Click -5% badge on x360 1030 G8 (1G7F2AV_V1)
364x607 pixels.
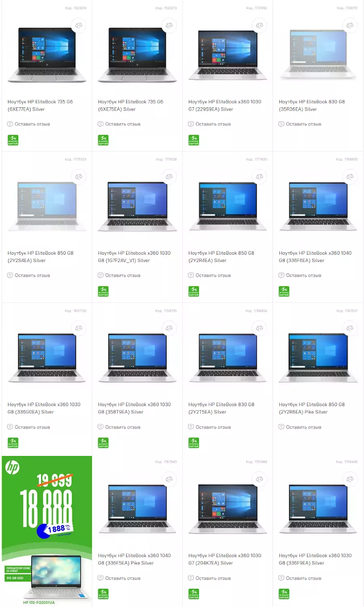coord(103,292)
